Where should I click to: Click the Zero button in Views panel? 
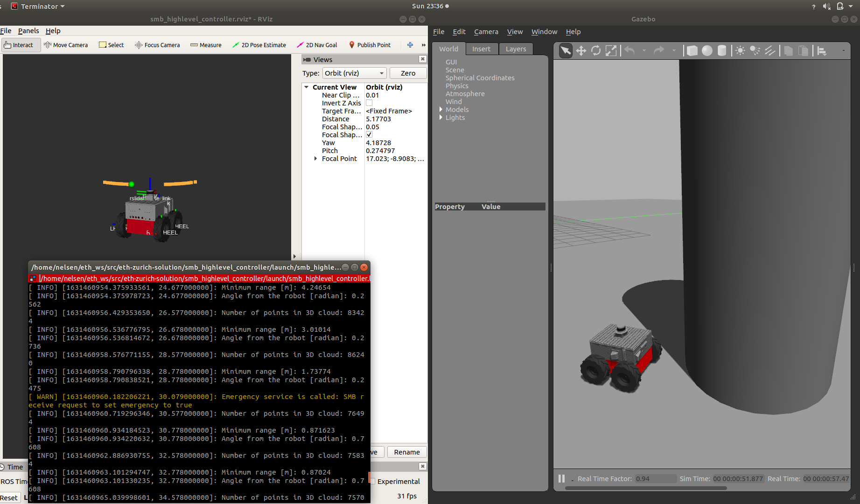pyautogui.click(x=408, y=73)
